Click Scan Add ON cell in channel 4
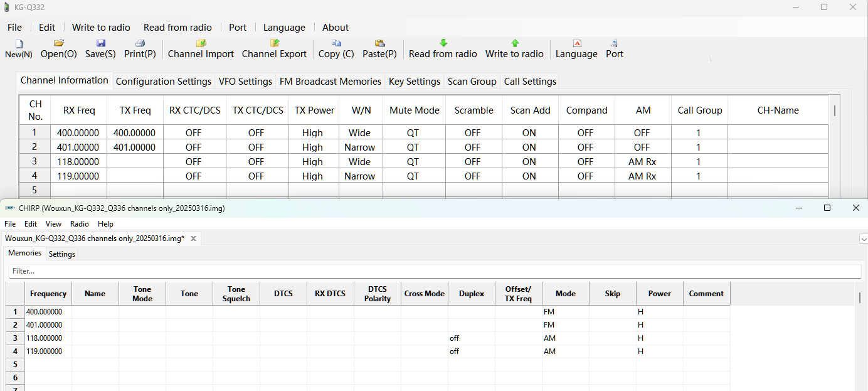868x391 pixels. pos(531,176)
